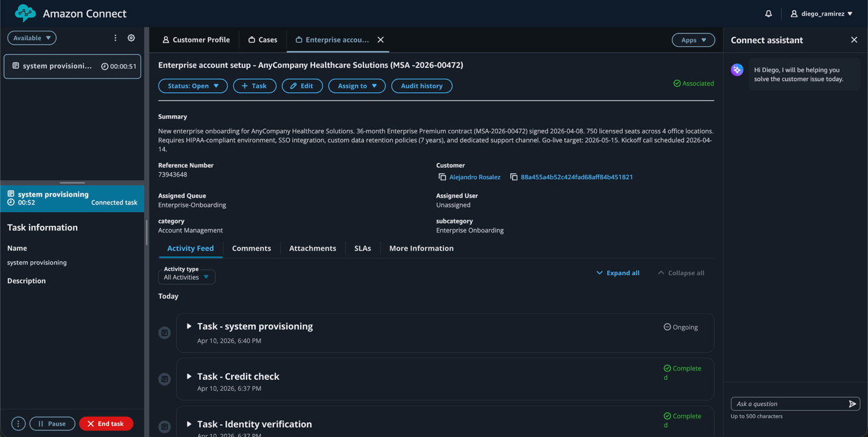The image size is (868, 437).
Task: Change the Available agent status dropdown
Action: 32,38
